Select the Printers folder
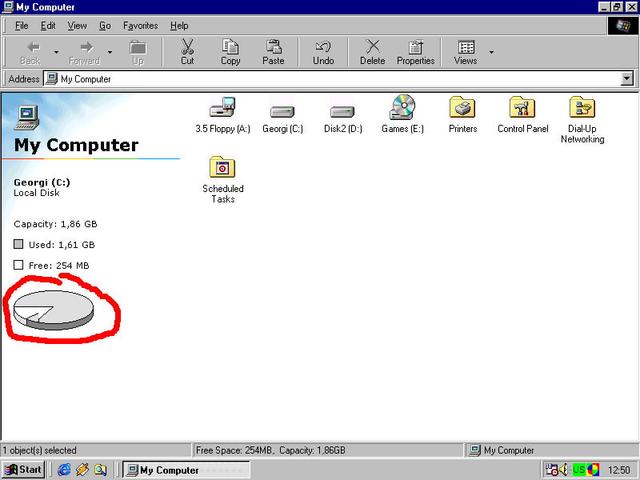This screenshot has width=640, height=480. [462, 115]
